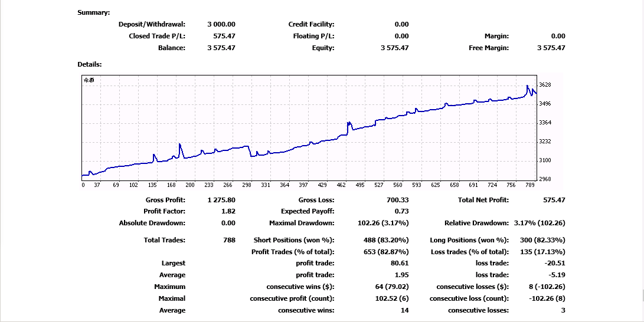Click the Profit Factor value 1.82
Image resolution: width=644 pixels, height=322 pixels.
coord(228,211)
